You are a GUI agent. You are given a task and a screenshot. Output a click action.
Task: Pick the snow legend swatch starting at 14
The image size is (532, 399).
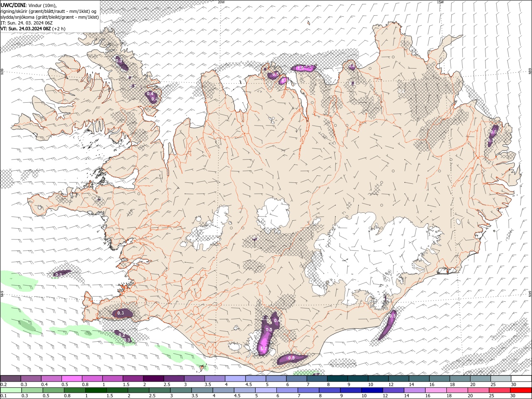click(418, 378)
